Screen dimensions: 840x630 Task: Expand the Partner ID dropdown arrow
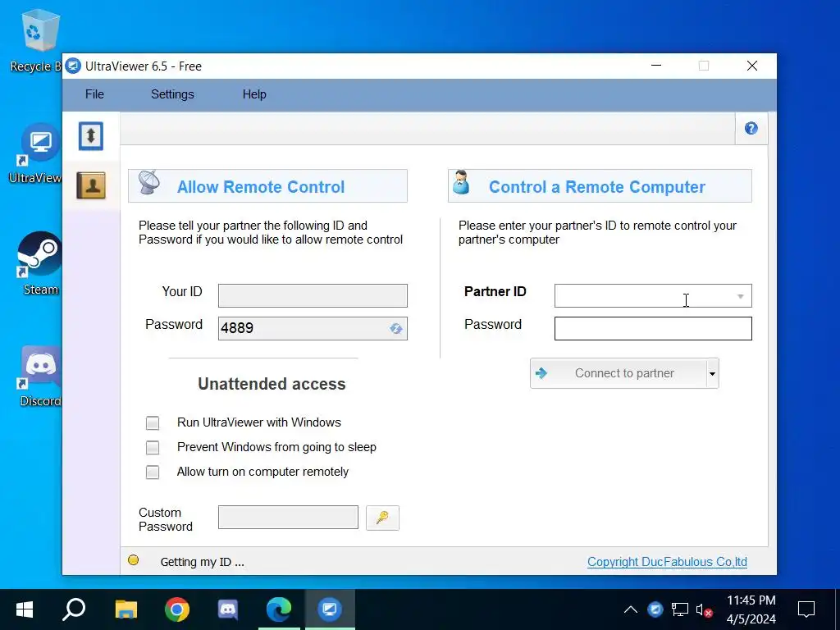point(741,296)
